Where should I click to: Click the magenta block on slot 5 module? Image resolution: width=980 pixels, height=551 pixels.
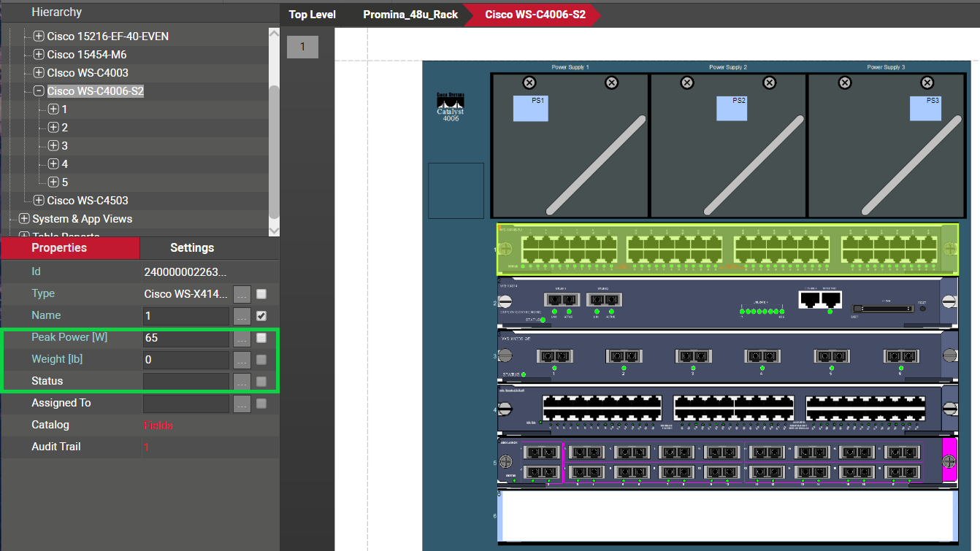949,461
